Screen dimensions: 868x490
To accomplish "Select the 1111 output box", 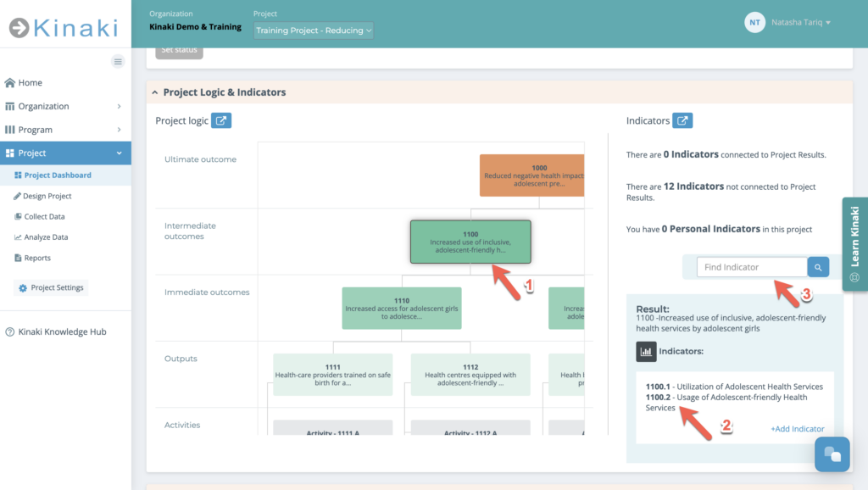I will [332, 375].
